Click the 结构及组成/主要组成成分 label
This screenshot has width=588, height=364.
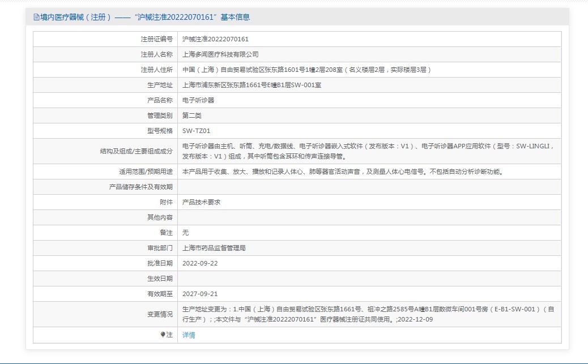[136, 151]
